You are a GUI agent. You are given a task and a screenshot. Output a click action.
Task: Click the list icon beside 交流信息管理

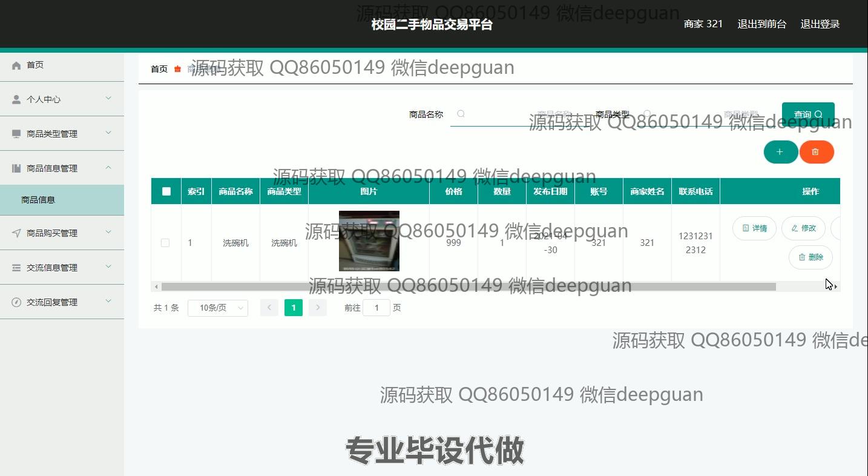pyautogui.click(x=16, y=268)
